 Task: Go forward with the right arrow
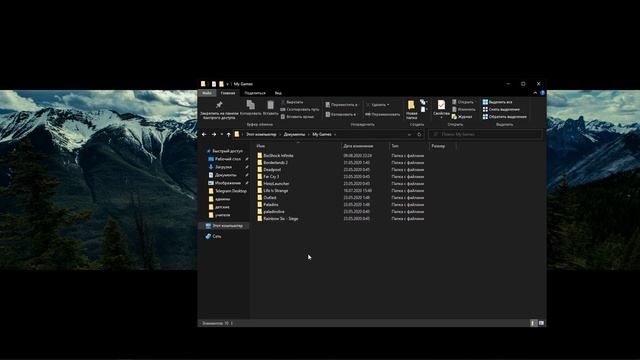pos(214,134)
